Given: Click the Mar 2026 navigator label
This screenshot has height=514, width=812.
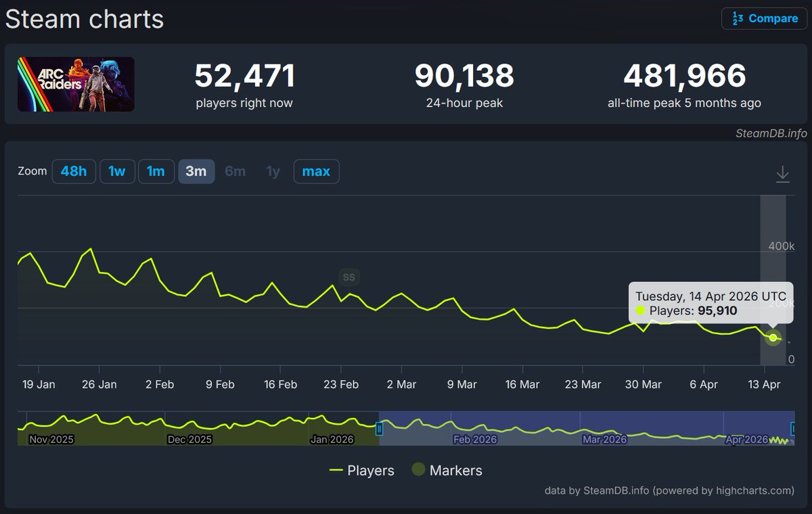Looking at the screenshot, I should coord(604,440).
